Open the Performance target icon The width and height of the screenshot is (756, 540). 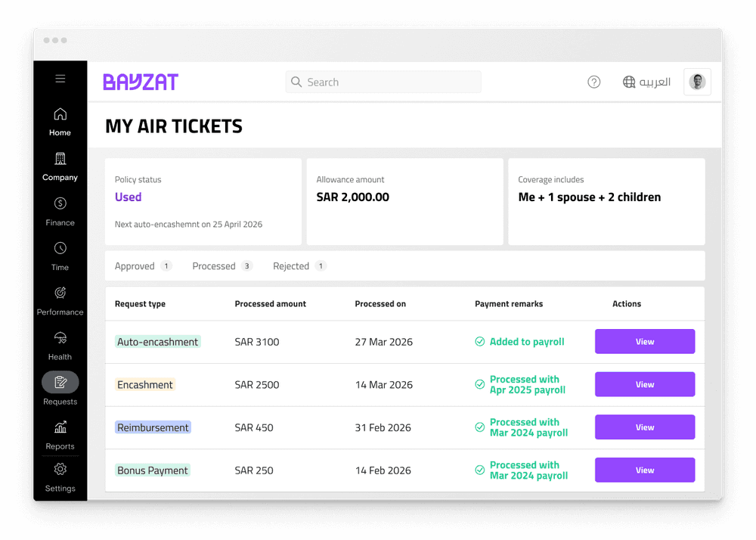[x=60, y=293]
